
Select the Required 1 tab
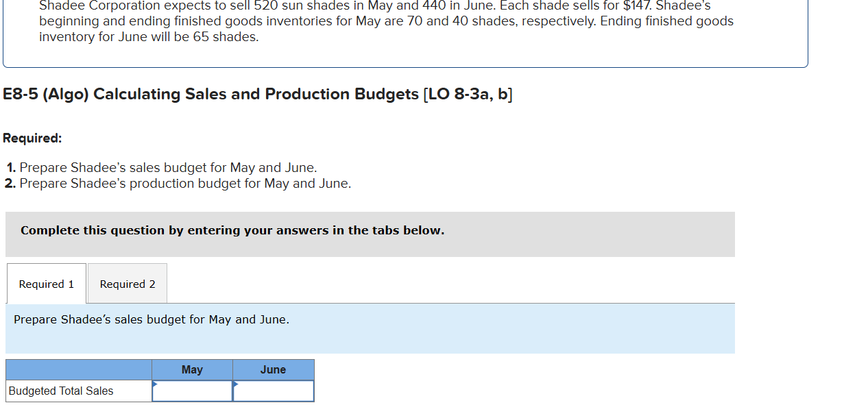click(x=45, y=283)
